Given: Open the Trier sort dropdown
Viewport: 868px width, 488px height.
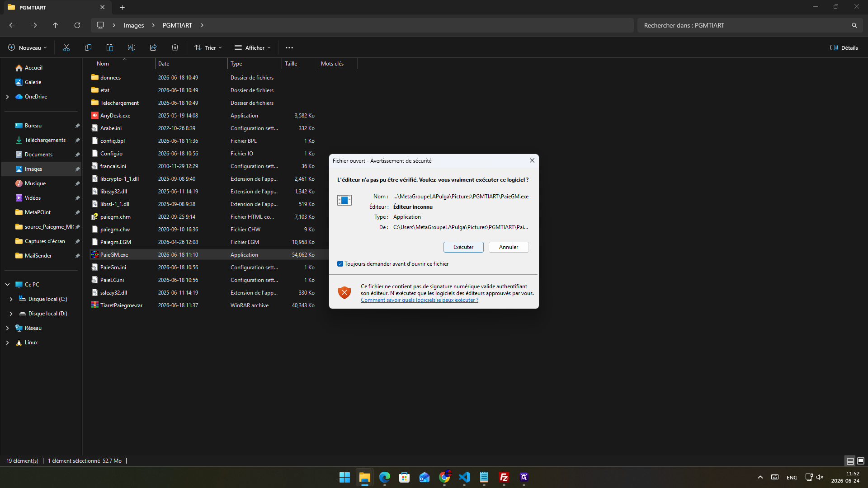Looking at the screenshot, I should click(208, 47).
